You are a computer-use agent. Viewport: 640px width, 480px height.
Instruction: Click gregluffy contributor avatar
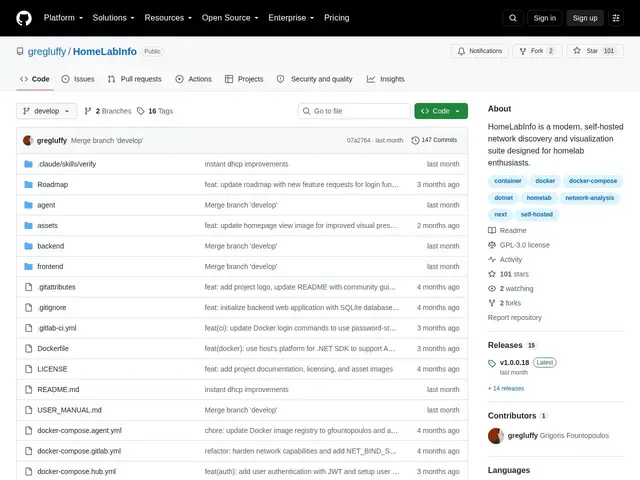coord(496,436)
